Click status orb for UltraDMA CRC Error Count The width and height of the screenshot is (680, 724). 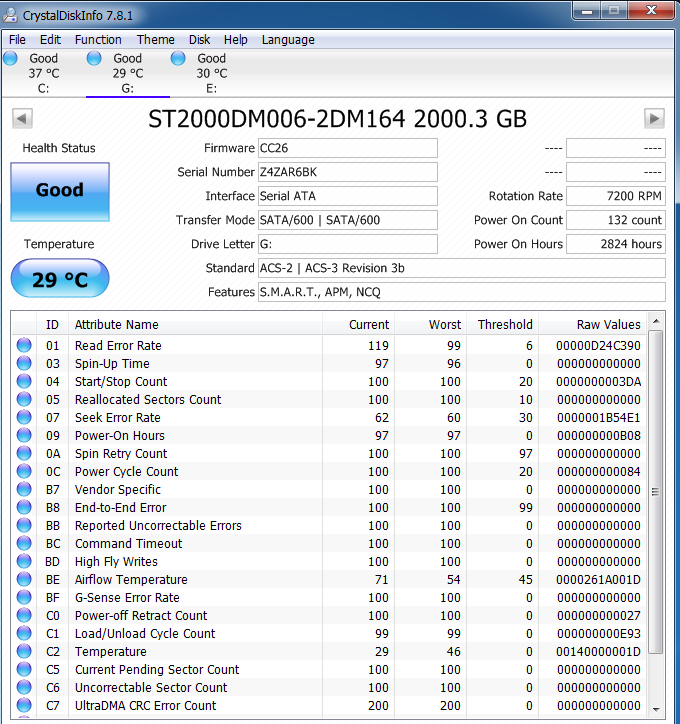[x=24, y=706]
